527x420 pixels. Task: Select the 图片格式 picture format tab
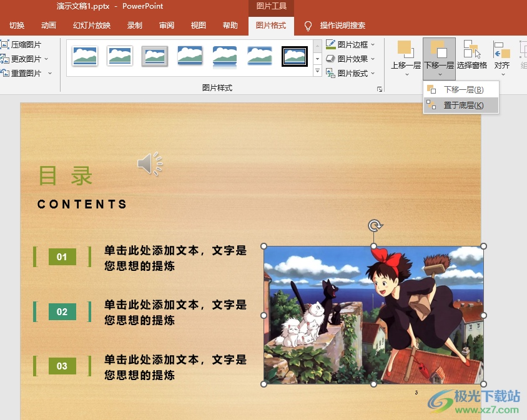[x=271, y=26]
